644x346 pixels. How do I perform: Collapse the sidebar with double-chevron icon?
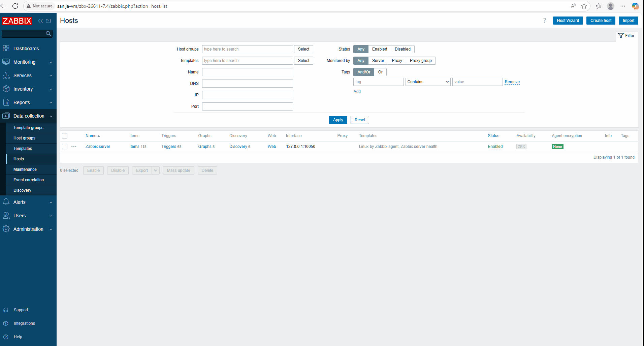coord(40,21)
